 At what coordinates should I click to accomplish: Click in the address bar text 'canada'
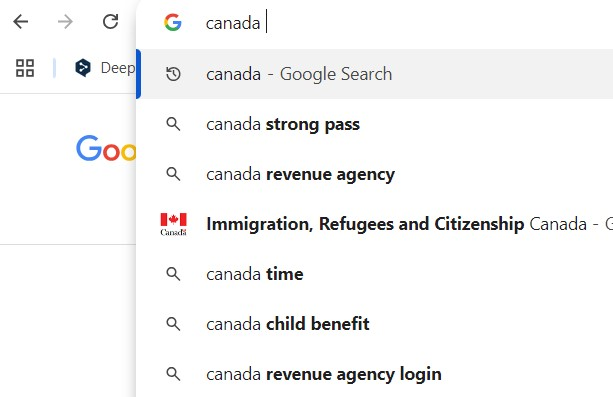(x=233, y=23)
